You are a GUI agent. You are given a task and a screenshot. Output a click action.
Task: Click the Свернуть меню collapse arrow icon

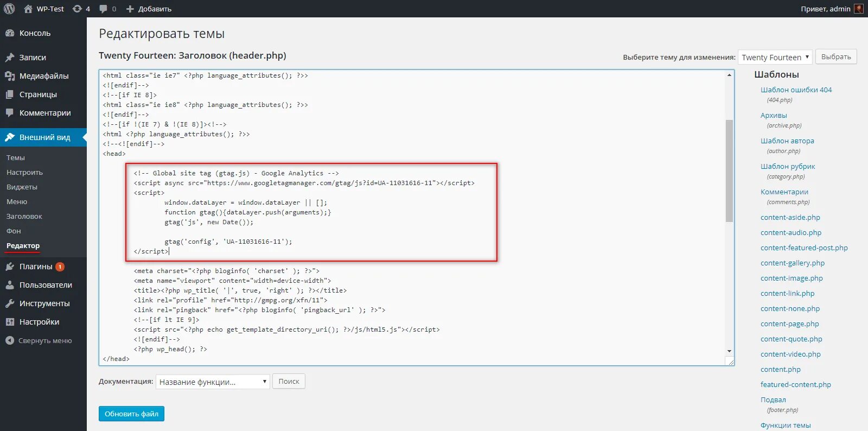pyautogui.click(x=10, y=340)
